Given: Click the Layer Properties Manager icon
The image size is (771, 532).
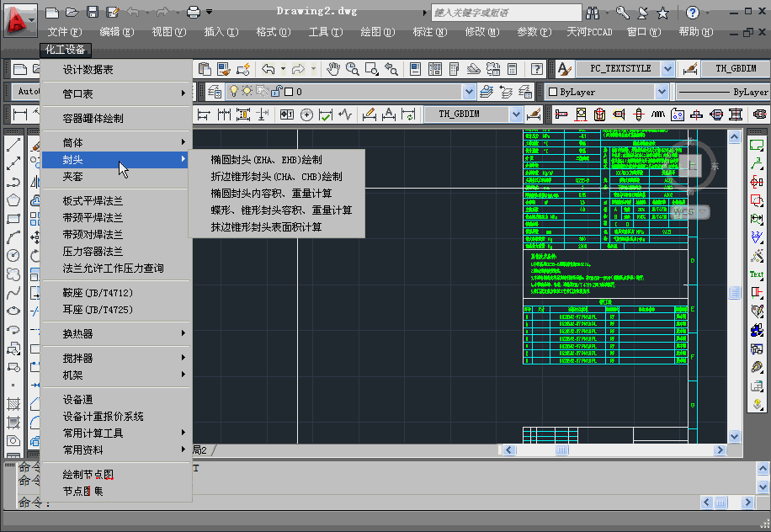Looking at the screenshot, I should 214,92.
